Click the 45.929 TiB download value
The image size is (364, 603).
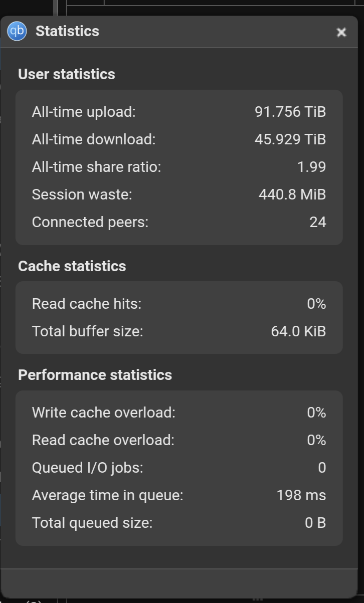(x=290, y=139)
